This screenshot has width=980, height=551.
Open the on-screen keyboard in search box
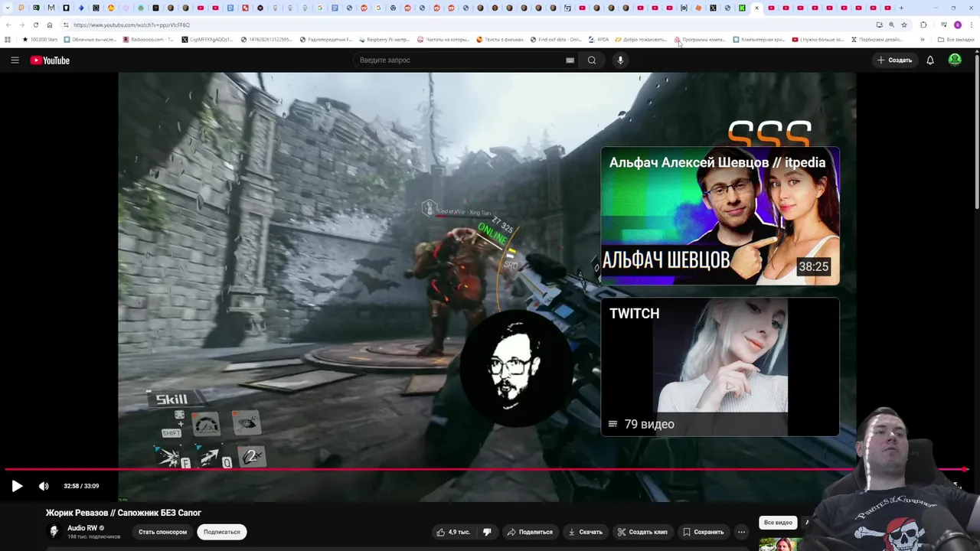[x=570, y=60]
